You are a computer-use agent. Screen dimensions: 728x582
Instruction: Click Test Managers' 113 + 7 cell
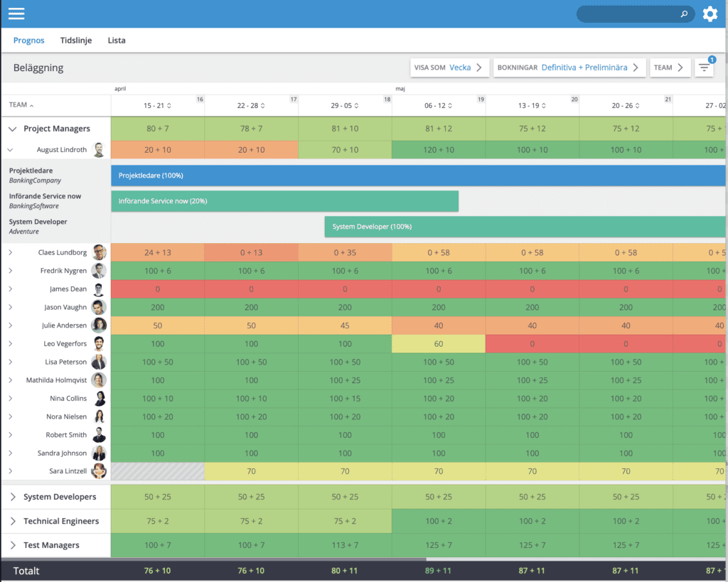[x=345, y=545]
